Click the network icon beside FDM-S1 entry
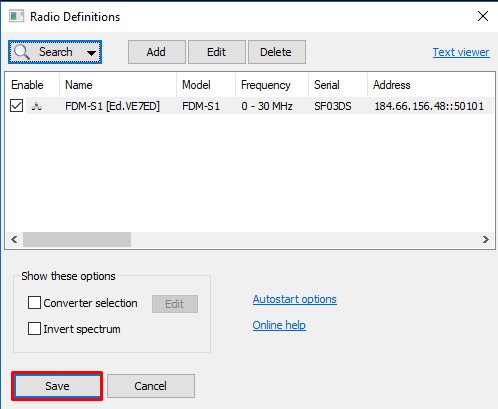 click(x=36, y=106)
